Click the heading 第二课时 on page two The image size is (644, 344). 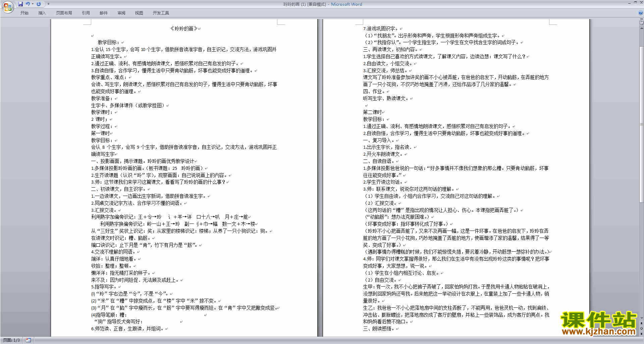pyautogui.click(x=373, y=112)
